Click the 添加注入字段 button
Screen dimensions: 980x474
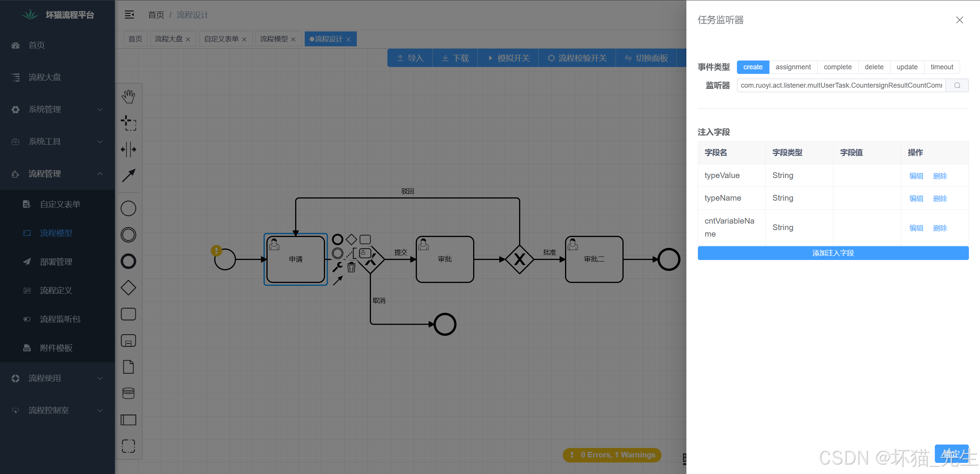click(x=833, y=253)
